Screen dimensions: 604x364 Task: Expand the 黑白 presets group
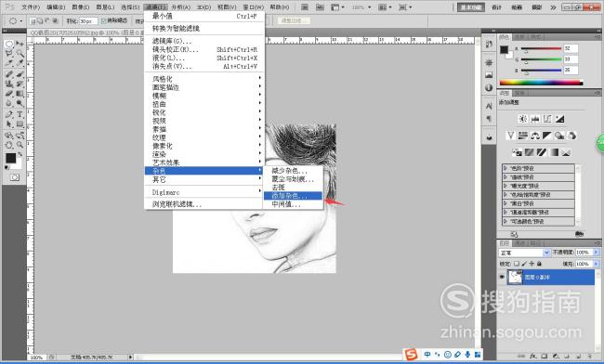(506, 203)
